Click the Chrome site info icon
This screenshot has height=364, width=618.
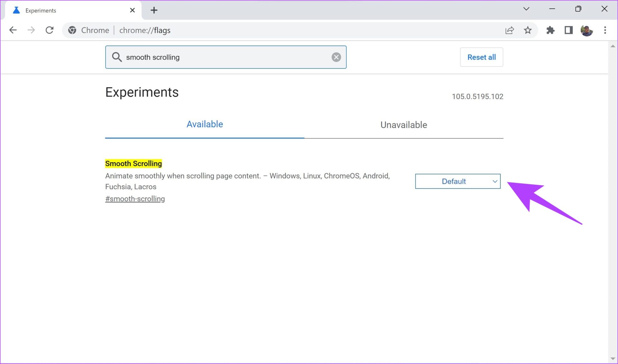[72, 30]
